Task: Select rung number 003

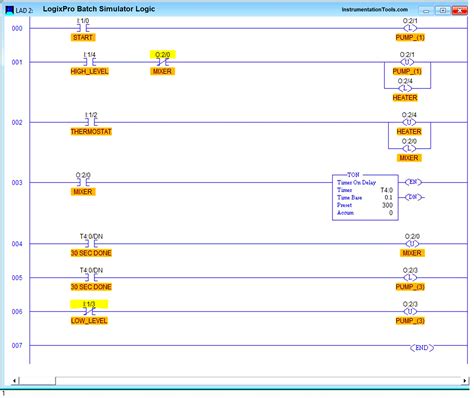Action: (17, 183)
